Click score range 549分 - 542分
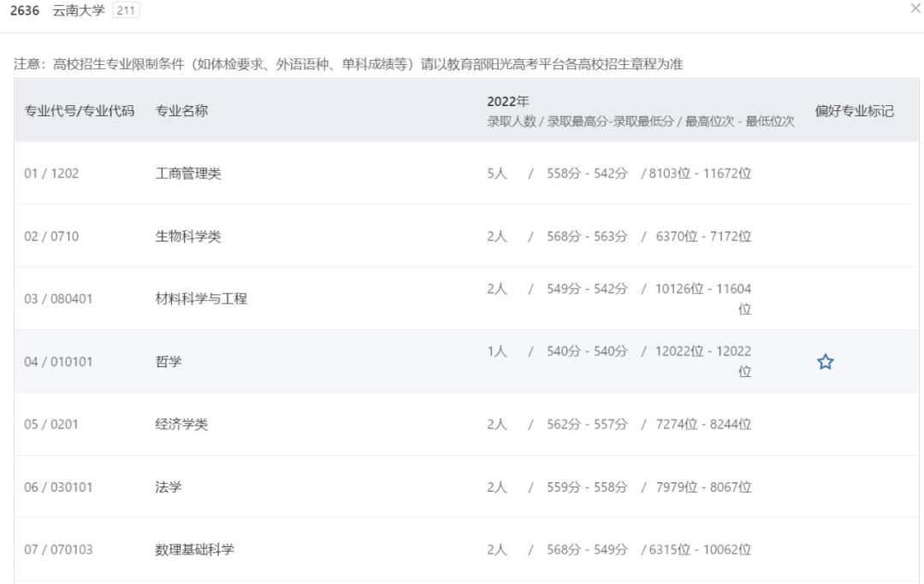This screenshot has height=584, width=924. click(x=587, y=288)
